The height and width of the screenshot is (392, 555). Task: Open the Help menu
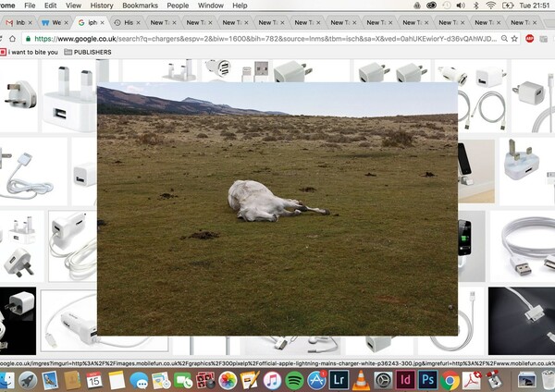pyautogui.click(x=240, y=6)
